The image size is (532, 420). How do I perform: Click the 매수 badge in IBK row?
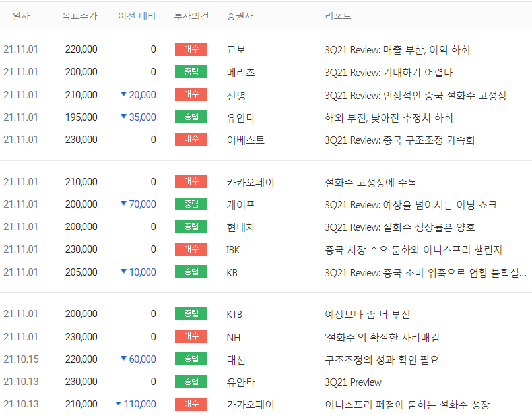point(191,249)
